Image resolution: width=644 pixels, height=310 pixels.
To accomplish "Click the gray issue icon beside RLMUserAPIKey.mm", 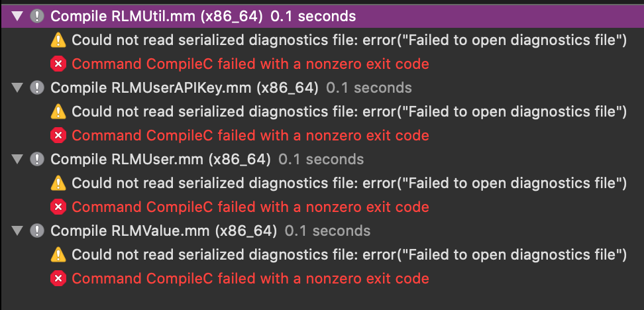I will pyautogui.click(x=37, y=88).
